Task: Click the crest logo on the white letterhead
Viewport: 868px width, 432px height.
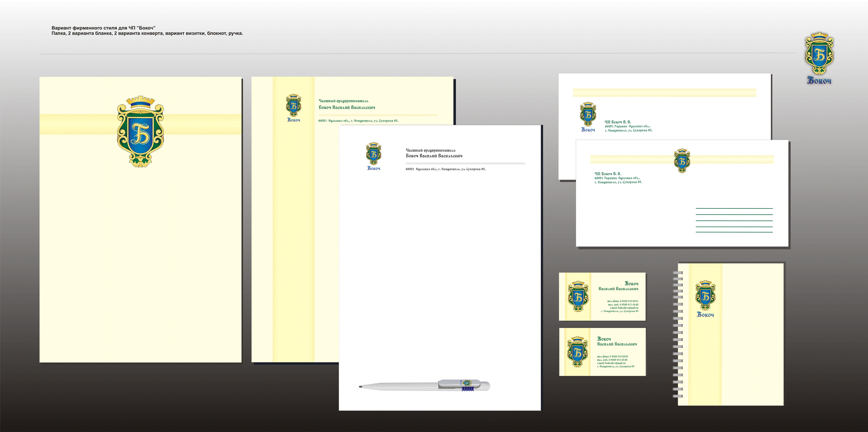Action: (x=373, y=153)
